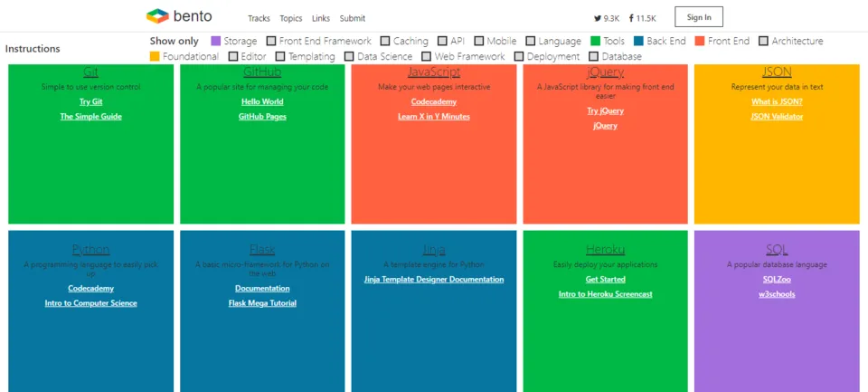Click the Sign In button
Screen dimensions: 868x392
pos(699,17)
